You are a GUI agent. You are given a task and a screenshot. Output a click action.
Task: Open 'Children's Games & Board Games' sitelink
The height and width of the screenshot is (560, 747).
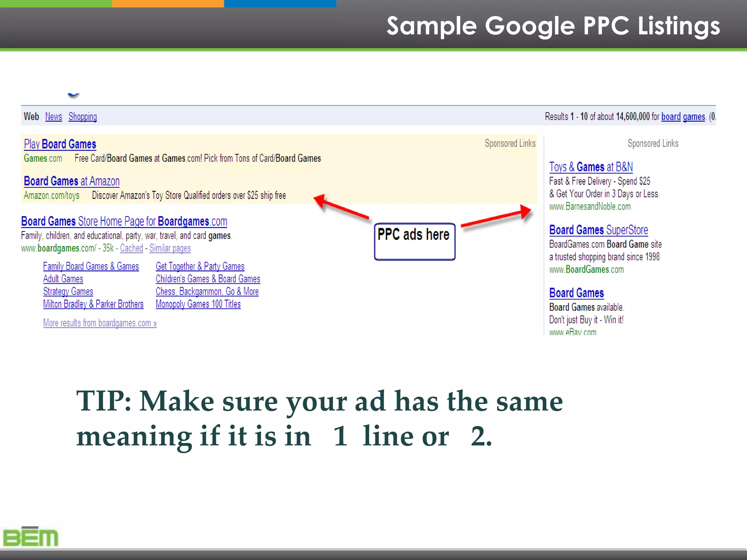pyautogui.click(x=208, y=279)
